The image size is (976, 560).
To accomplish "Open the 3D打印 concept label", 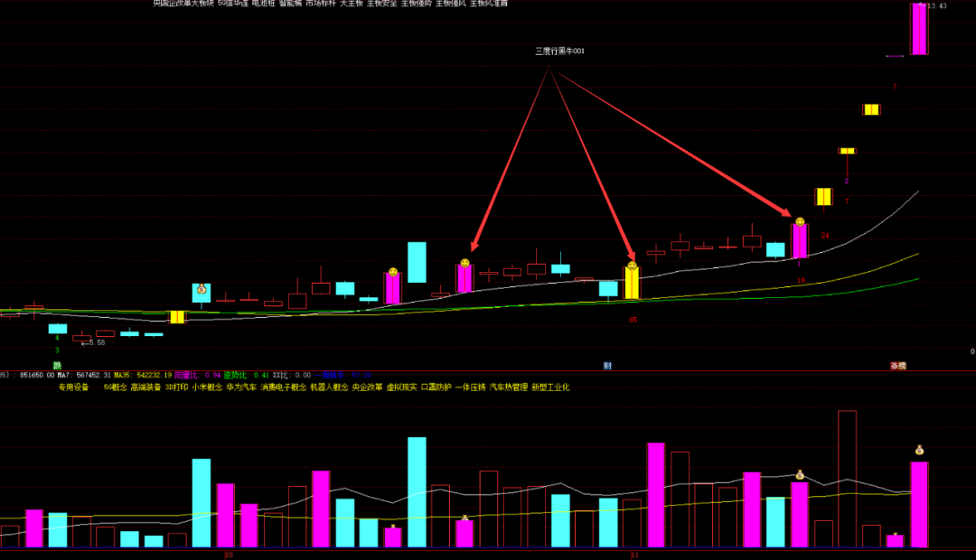I will pyautogui.click(x=176, y=387).
